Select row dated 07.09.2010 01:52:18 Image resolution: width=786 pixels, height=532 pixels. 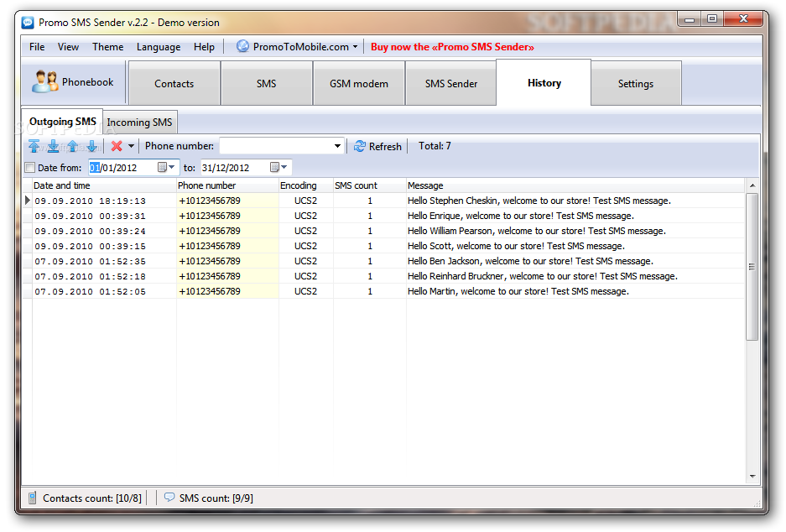tap(383, 276)
